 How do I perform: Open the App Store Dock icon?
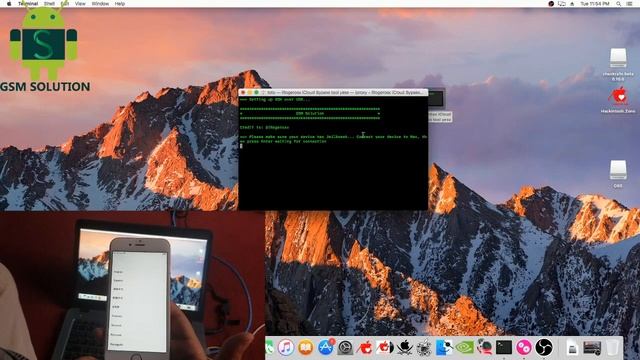pos(325,347)
